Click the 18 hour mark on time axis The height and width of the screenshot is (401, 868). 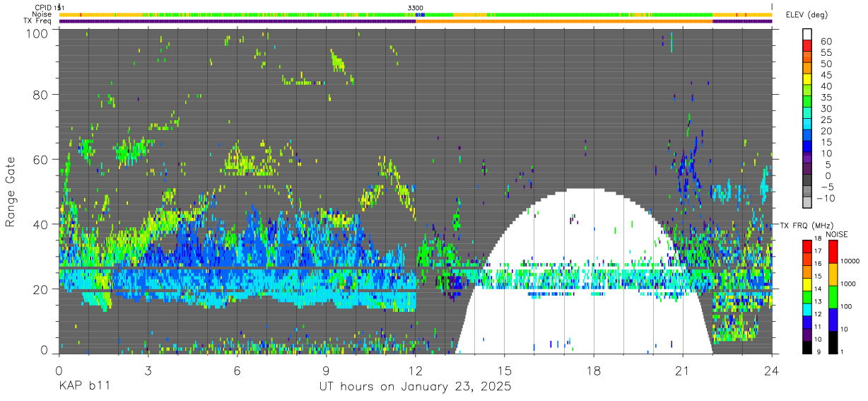point(594,370)
